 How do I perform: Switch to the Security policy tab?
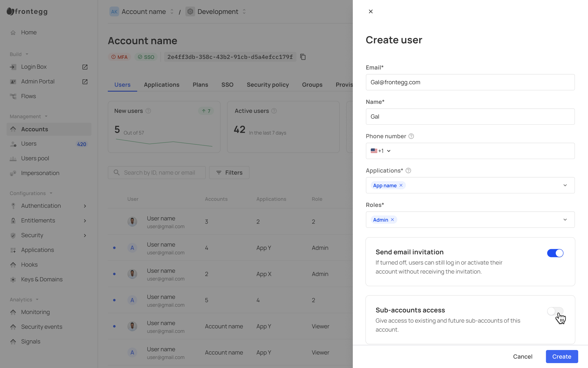(268, 85)
